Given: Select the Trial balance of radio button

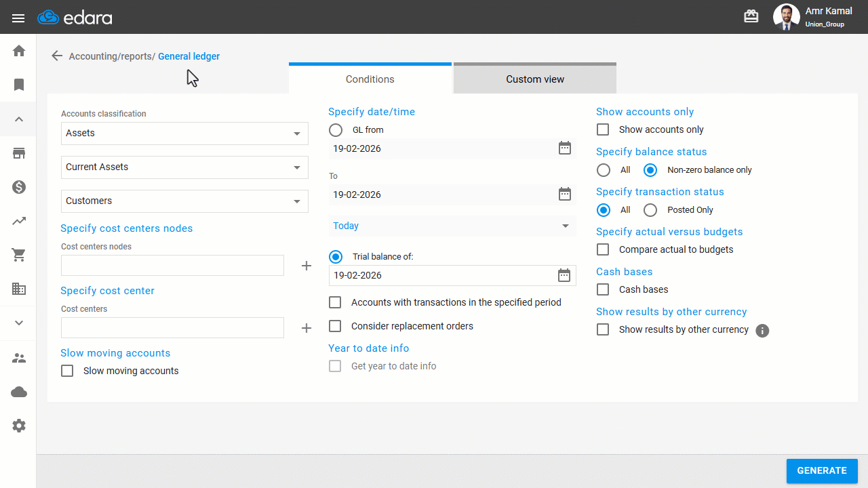Looking at the screenshot, I should 336,257.
